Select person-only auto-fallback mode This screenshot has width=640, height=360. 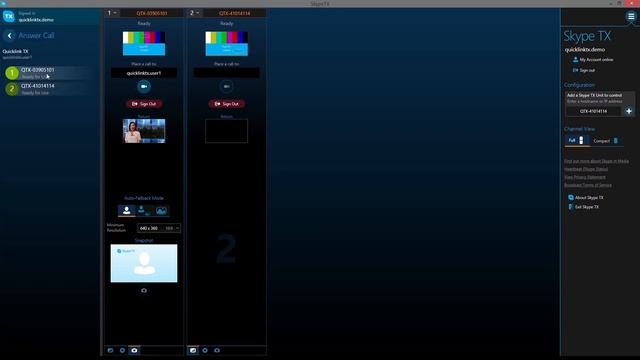(127, 211)
